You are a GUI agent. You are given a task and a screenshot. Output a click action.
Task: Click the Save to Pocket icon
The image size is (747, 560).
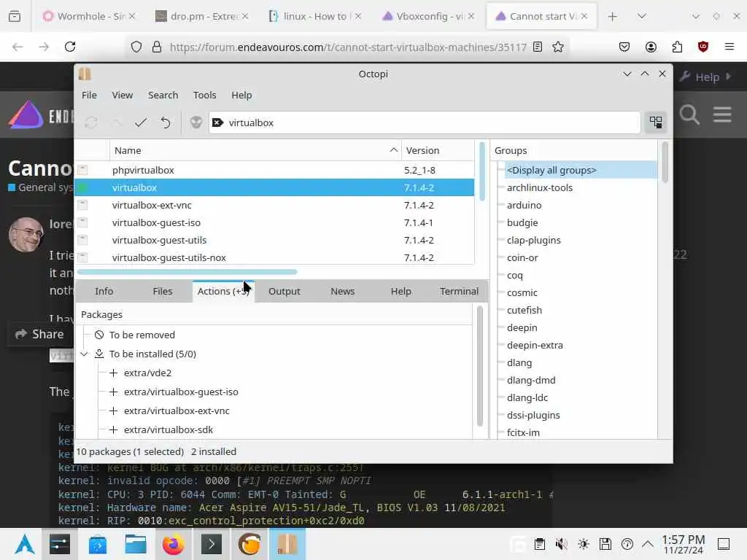click(x=624, y=47)
